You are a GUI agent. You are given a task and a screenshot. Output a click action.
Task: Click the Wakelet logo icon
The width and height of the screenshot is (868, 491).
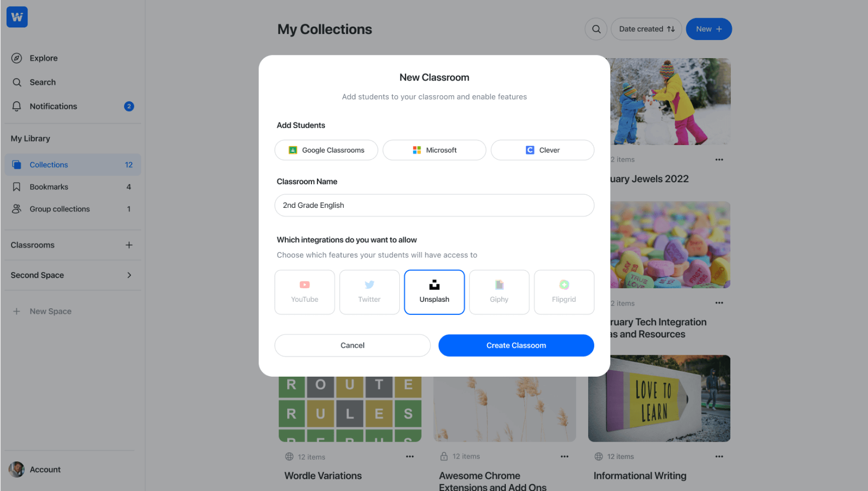coord(17,17)
